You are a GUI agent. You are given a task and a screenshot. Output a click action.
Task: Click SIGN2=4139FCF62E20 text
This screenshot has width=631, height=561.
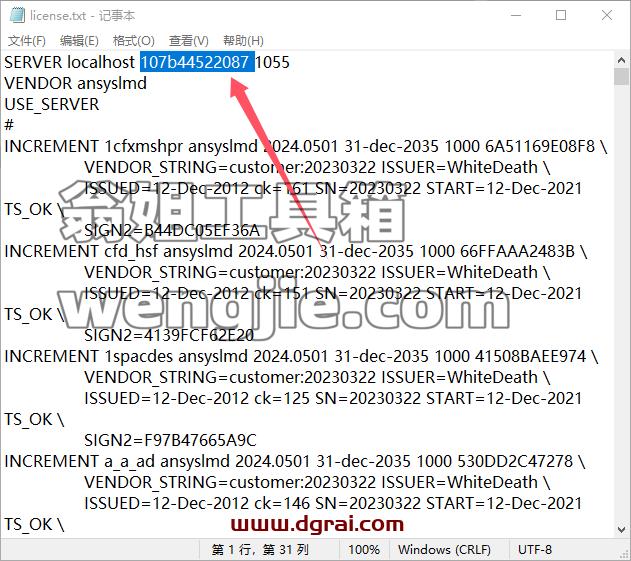pyautogui.click(x=169, y=335)
